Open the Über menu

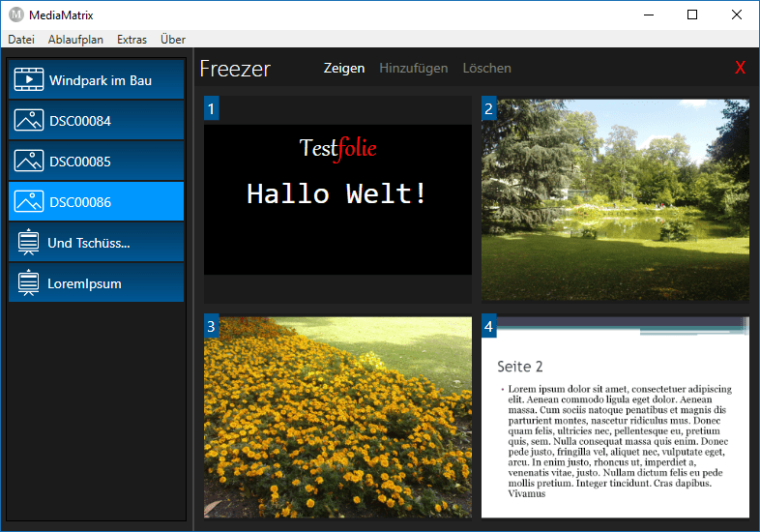(x=173, y=40)
